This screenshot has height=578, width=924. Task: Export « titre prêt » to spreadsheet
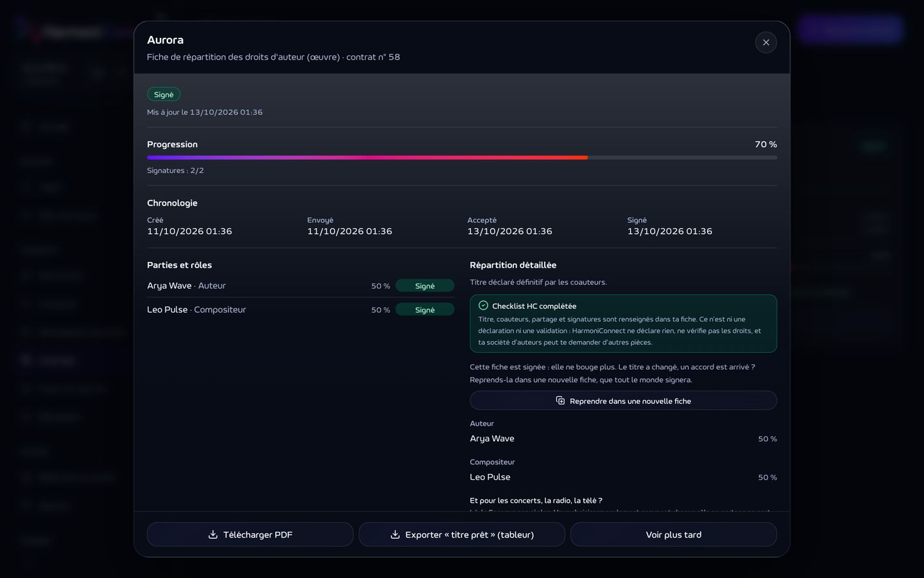click(x=462, y=534)
